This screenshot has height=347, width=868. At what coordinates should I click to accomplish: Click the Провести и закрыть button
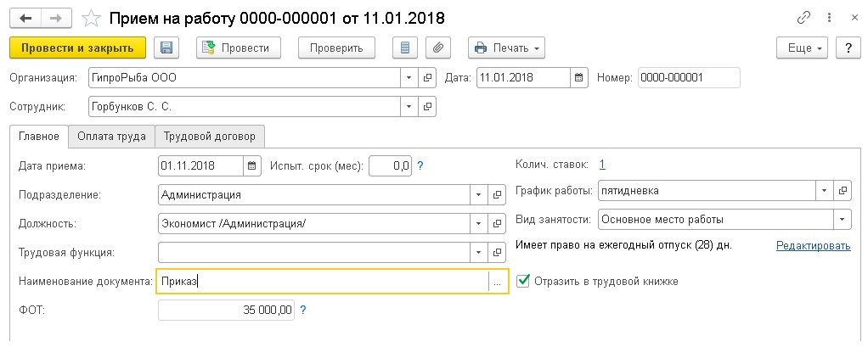click(77, 48)
